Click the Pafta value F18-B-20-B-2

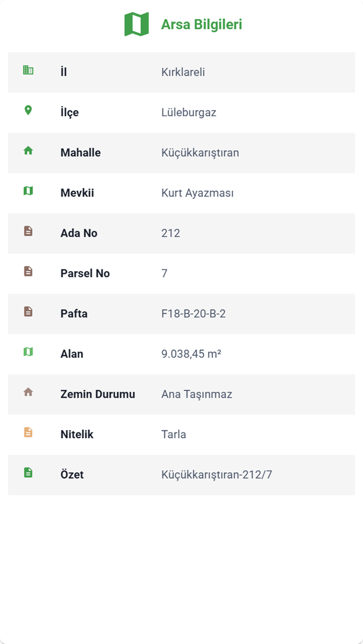pyautogui.click(x=193, y=314)
